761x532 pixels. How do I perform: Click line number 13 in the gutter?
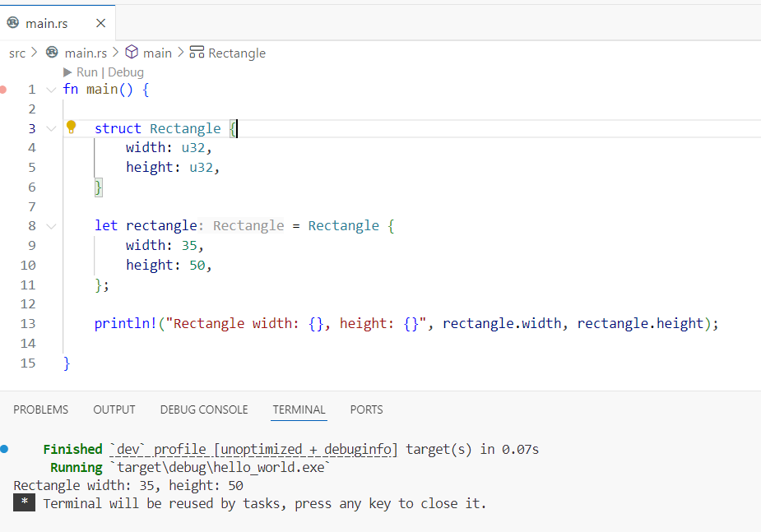click(28, 323)
